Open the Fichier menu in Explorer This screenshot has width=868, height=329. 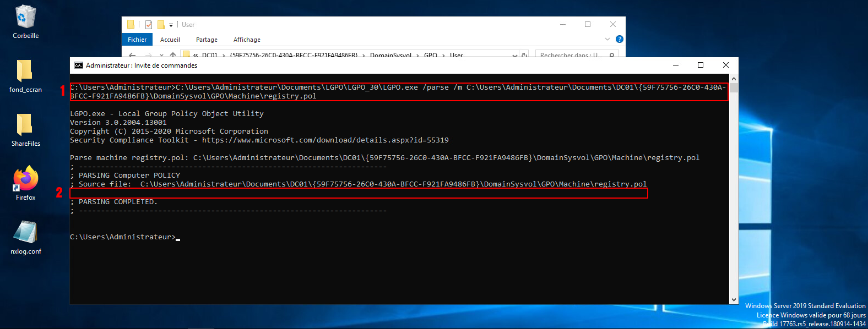pos(137,40)
